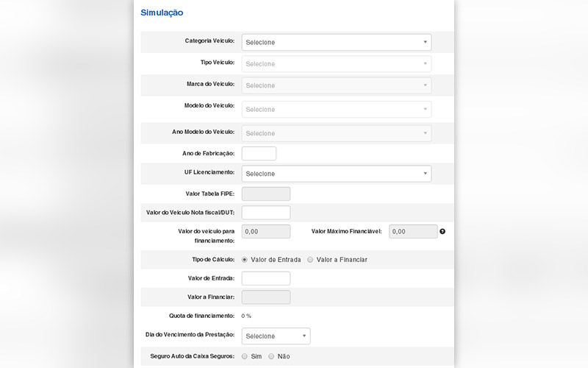Click the Valor Máximo Financiável field
Screen dimensions: 588x368
[x=412, y=232]
